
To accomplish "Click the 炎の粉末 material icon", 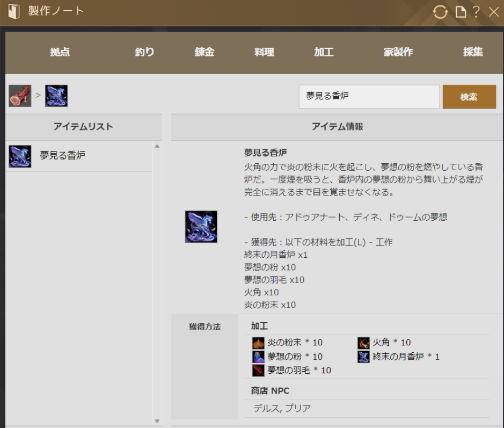I will (x=259, y=343).
